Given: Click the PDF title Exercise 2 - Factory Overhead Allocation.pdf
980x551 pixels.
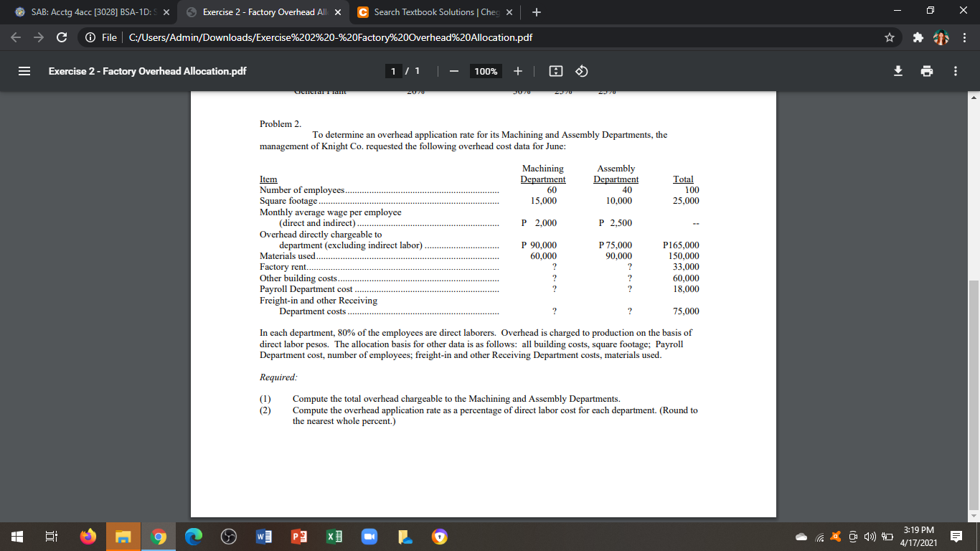Looking at the screenshot, I should [x=147, y=71].
